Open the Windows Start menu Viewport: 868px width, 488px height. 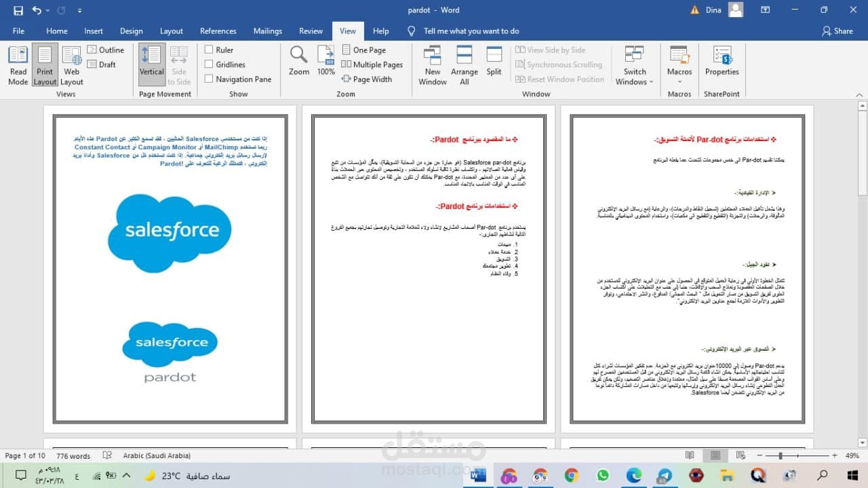point(853,475)
